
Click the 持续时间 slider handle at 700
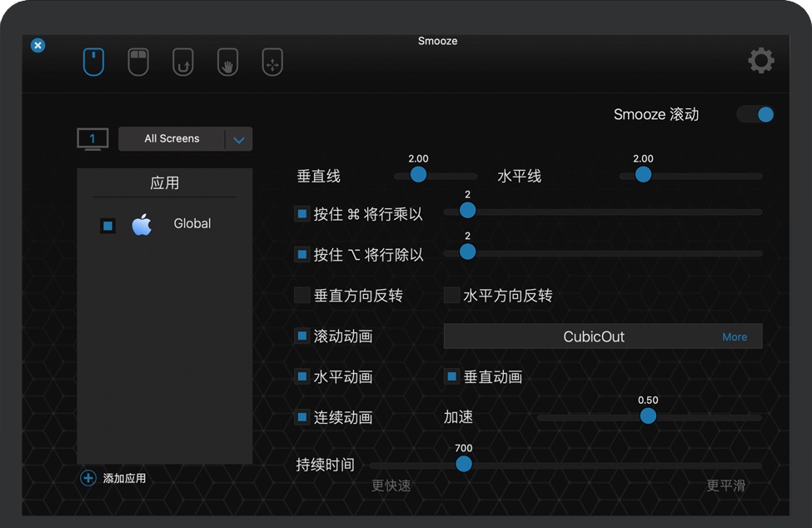click(x=464, y=465)
